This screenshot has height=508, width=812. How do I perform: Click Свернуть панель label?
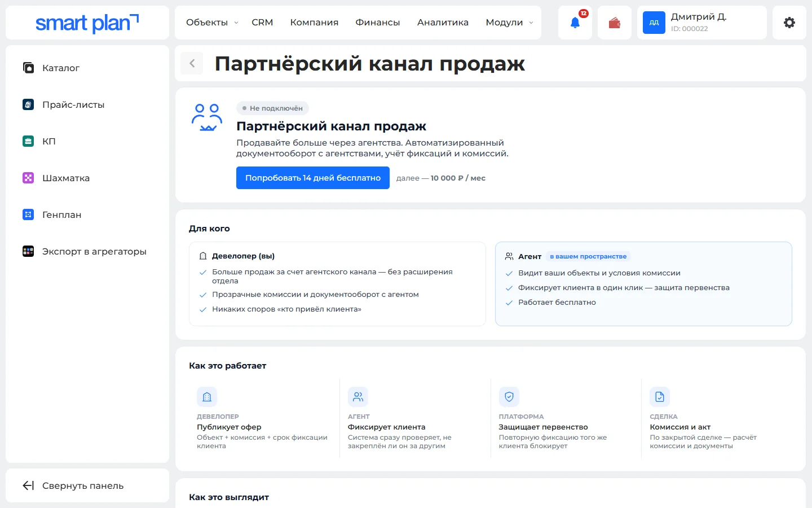[83, 485]
